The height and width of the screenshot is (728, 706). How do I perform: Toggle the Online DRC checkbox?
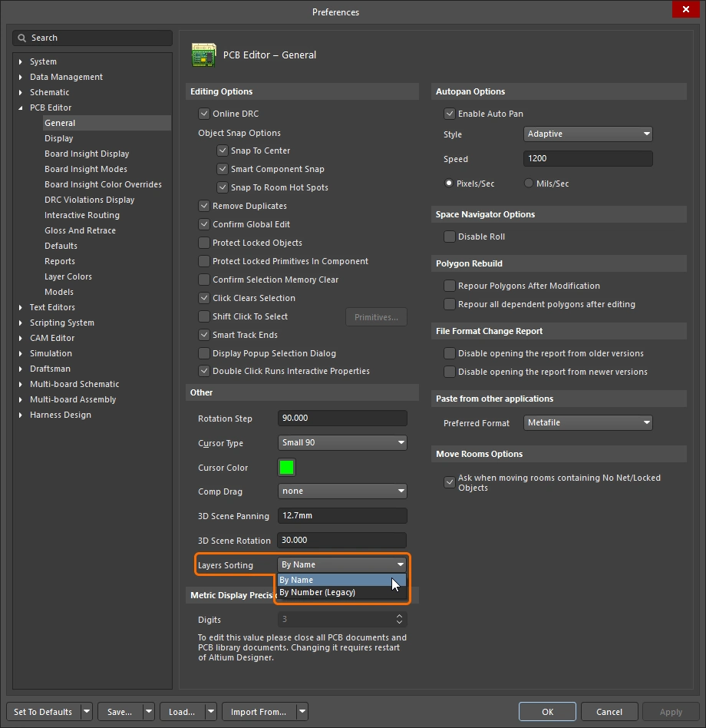(204, 114)
